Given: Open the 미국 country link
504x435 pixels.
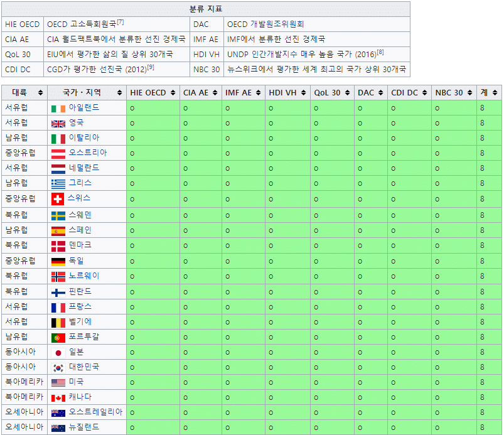Looking at the screenshot, I should click(76, 382).
